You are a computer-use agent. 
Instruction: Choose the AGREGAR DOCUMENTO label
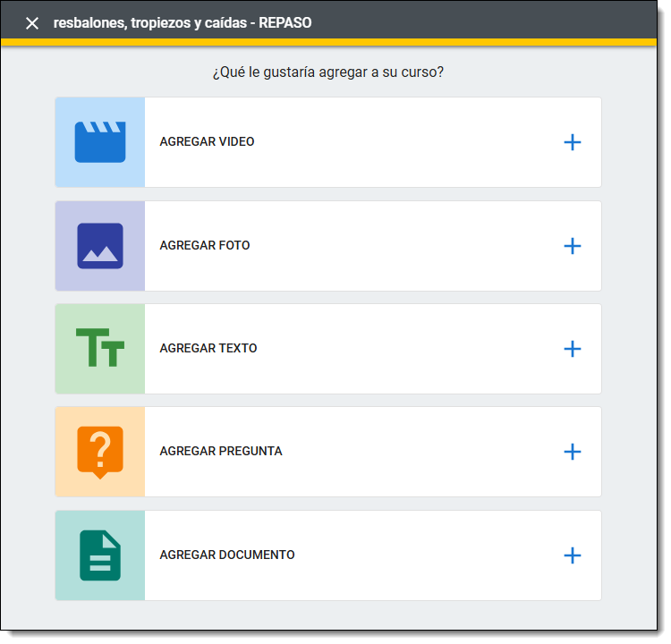[x=227, y=555]
